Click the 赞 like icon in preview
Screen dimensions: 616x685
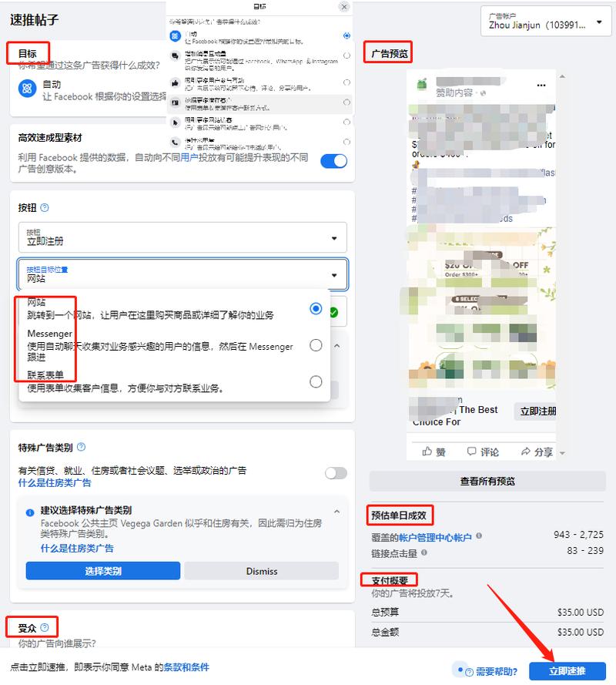click(427, 452)
